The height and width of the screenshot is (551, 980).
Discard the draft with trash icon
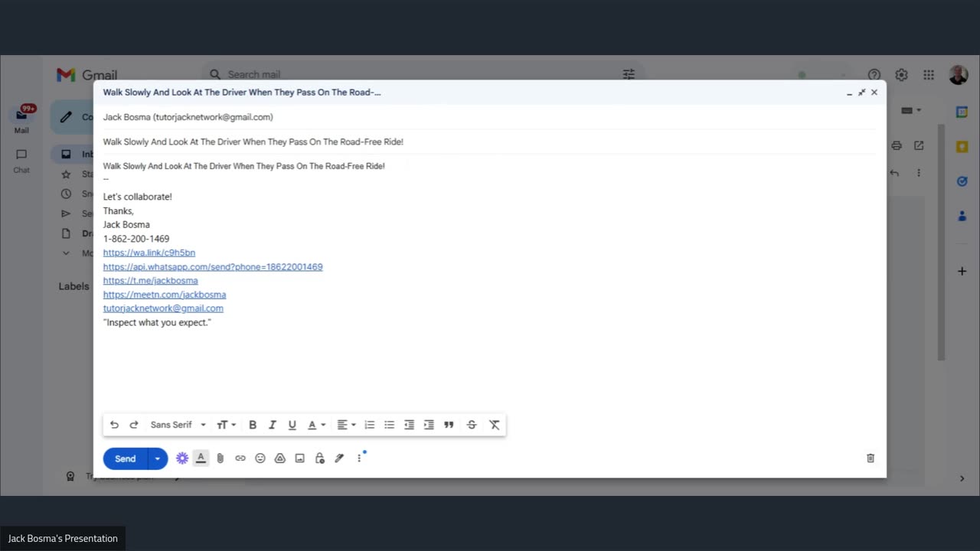871,458
